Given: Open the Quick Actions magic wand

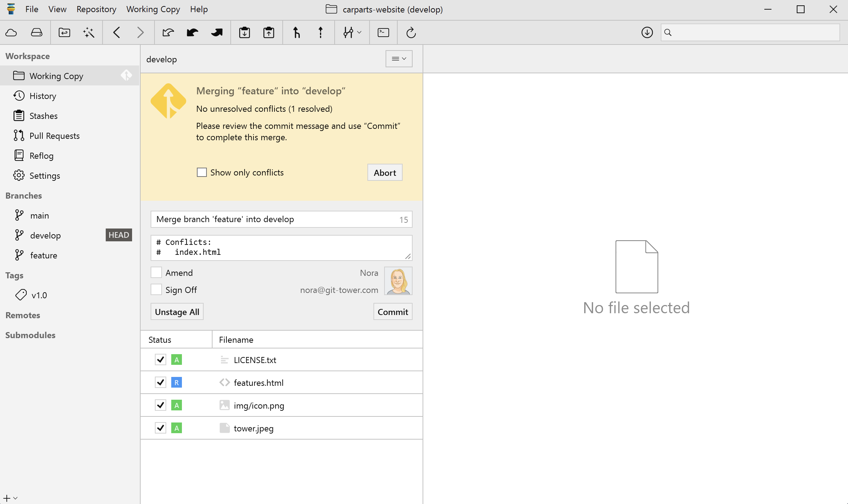Looking at the screenshot, I should (89, 33).
